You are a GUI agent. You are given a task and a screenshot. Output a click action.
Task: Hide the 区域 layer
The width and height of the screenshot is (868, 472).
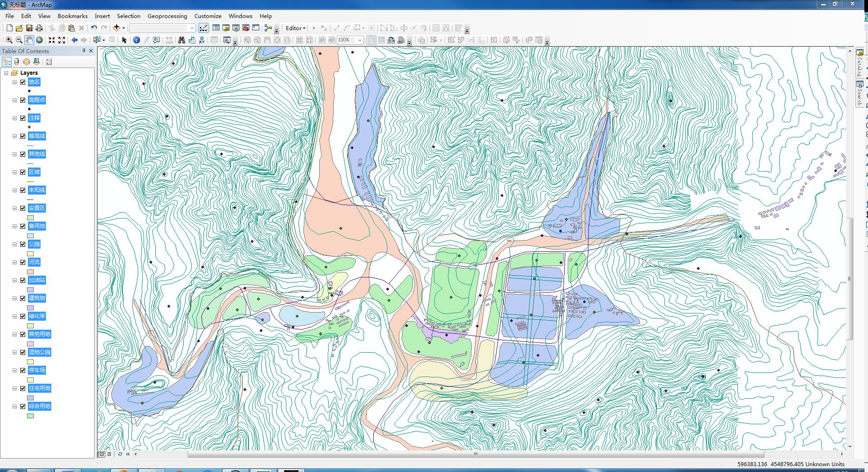click(23, 172)
